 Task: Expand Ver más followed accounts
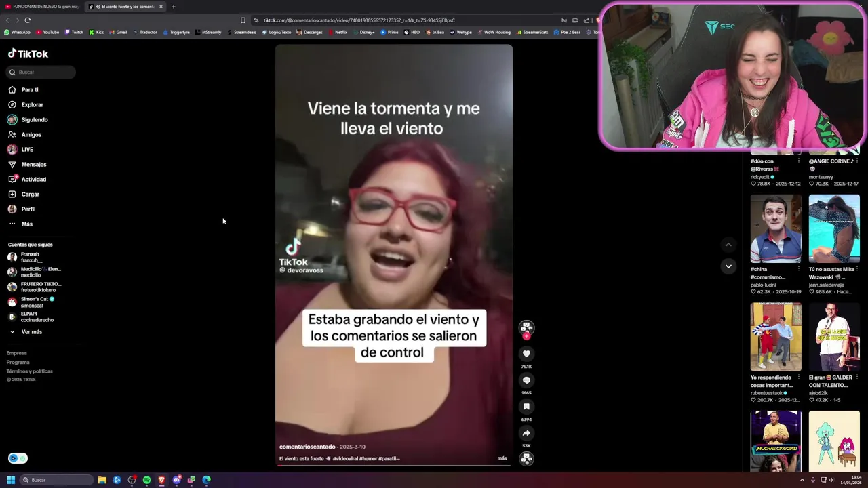tap(26, 331)
